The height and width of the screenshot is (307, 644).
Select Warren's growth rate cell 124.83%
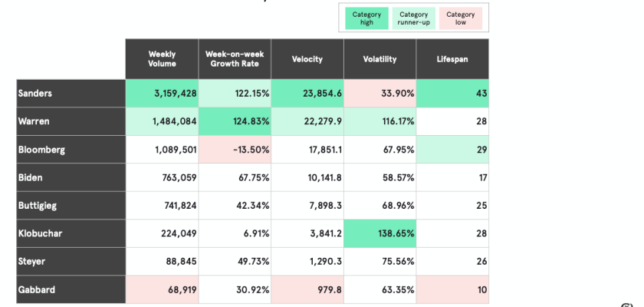tap(235, 121)
